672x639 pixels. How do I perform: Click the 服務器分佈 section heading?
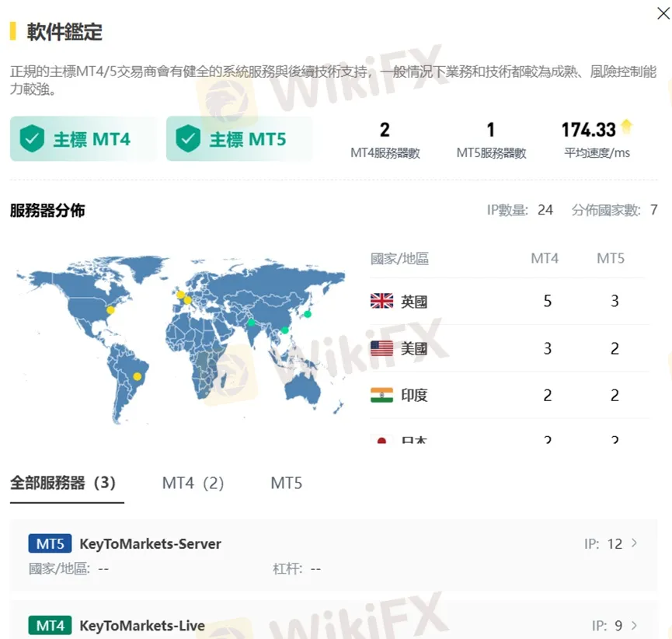click(47, 210)
